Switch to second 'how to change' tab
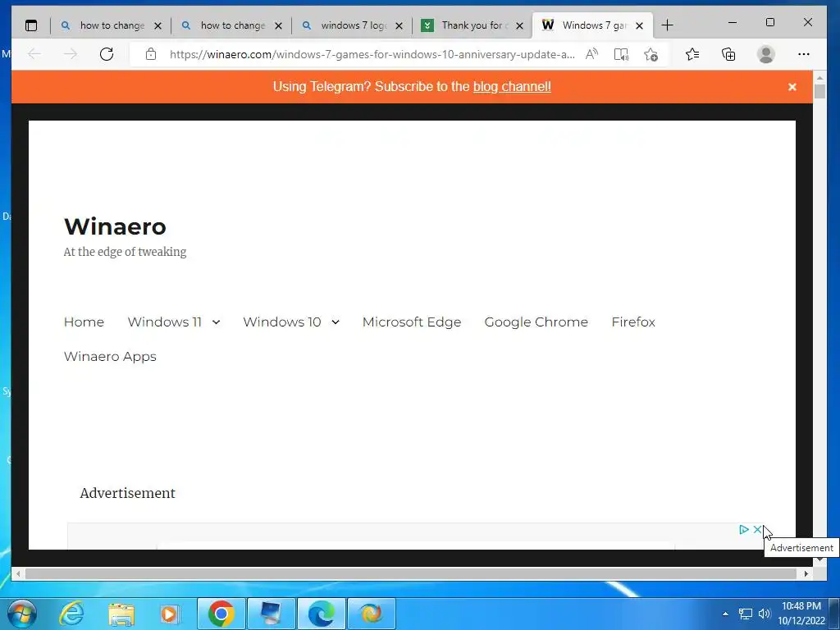This screenshot has width=840, height=630. (232, 25)
